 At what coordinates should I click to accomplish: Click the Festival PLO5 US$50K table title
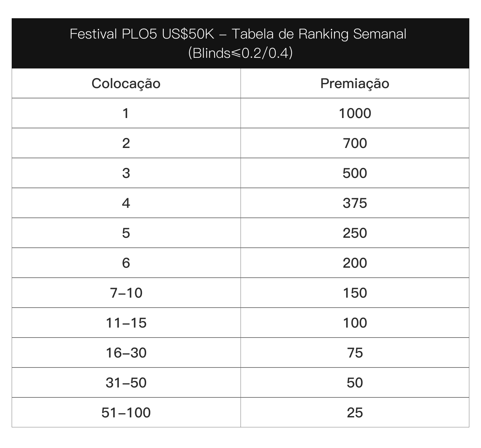[238, 43]
